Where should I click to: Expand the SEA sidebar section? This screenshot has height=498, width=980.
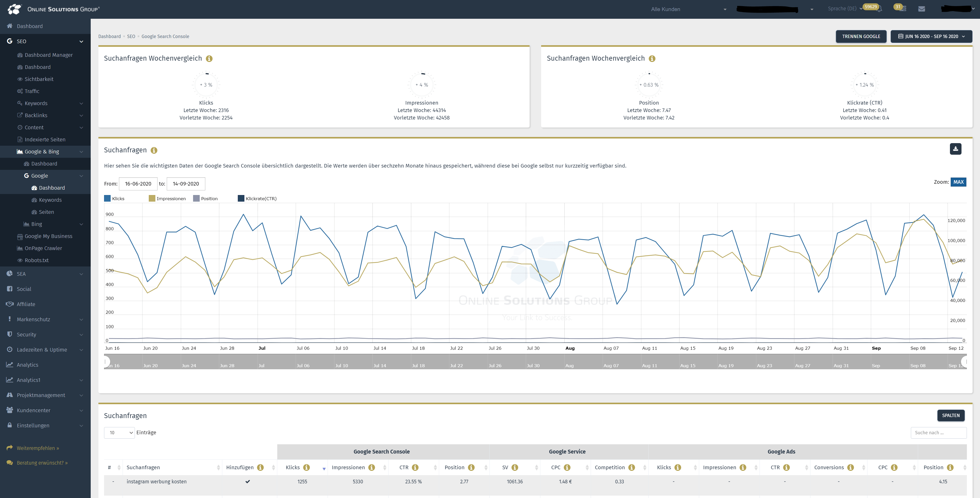tap(81, 274)
